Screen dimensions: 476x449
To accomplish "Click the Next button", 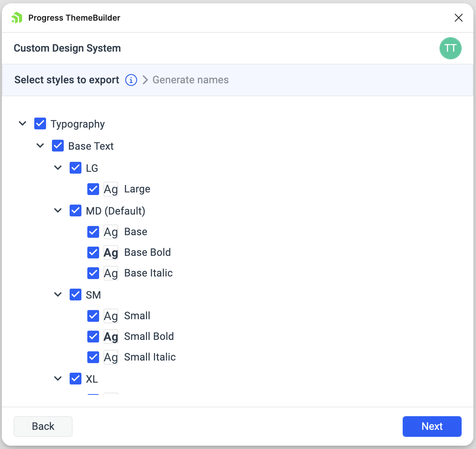I will (432, 426).
